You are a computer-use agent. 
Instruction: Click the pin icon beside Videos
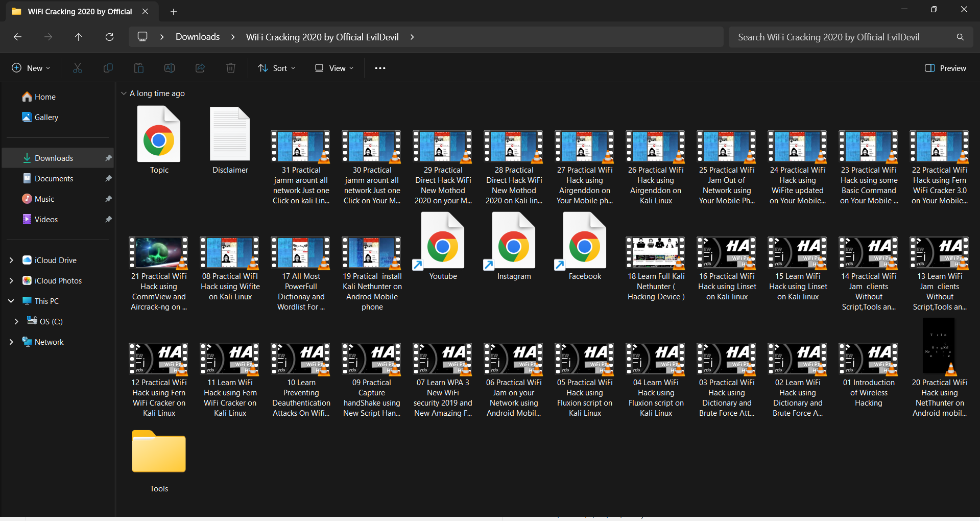[x=108, y=220]
